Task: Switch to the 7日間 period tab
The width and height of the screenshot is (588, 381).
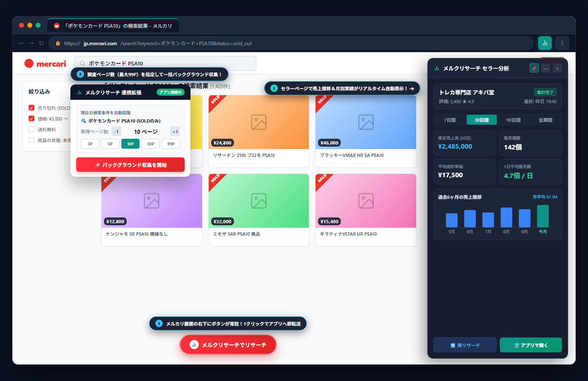Action: (450, 120)
